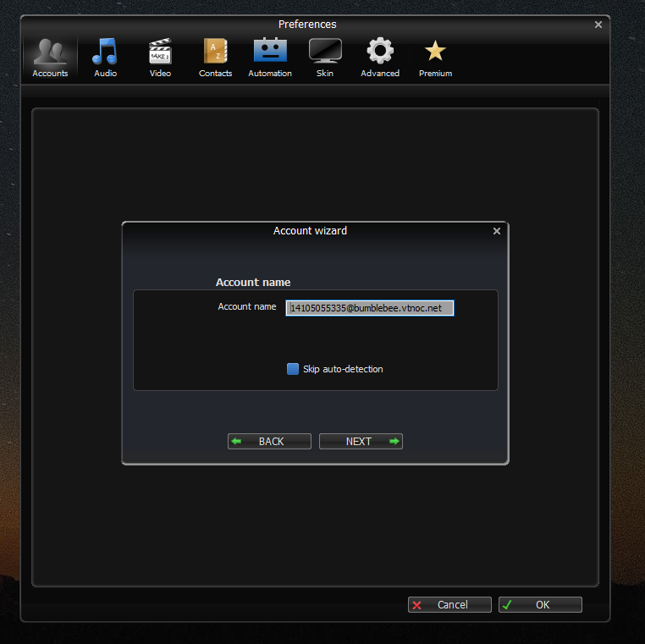Go to the NEXT wizard step

tap(361, 441)
